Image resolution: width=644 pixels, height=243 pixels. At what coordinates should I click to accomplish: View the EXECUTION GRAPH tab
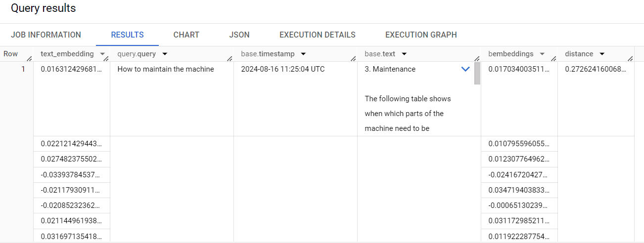[x=421, y=35]
